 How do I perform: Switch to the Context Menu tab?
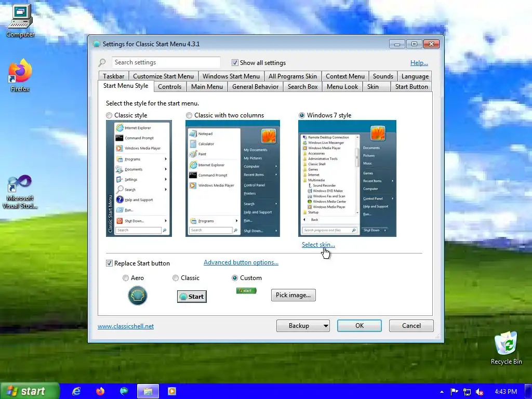click(345, 76)
